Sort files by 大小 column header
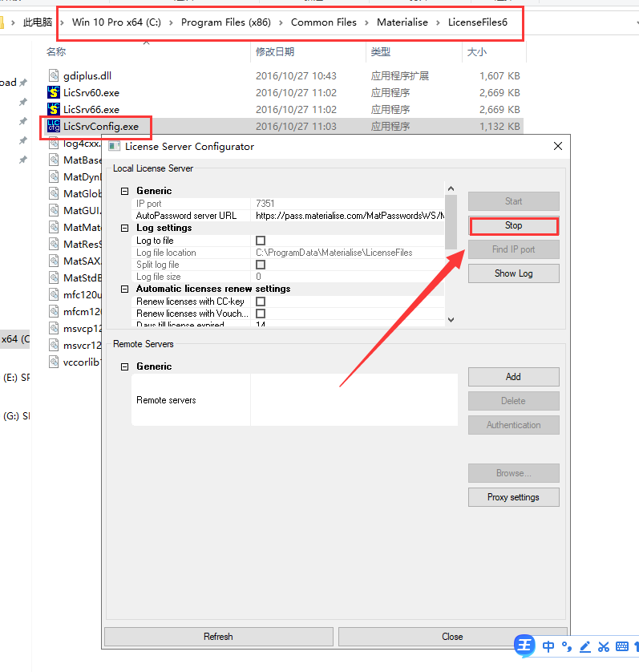Image resolution: width=639 pixels, height=672 pixels. click(x=477, y=52)
